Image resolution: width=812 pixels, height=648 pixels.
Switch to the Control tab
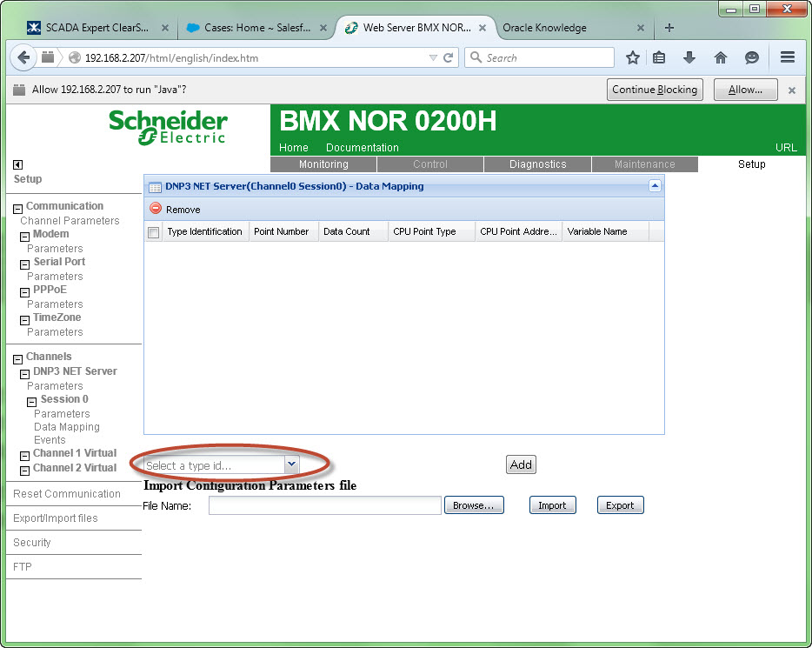point(429,164)
